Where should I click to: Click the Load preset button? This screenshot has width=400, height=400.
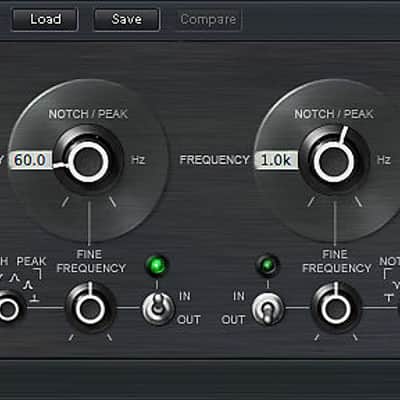click(45, 19)
